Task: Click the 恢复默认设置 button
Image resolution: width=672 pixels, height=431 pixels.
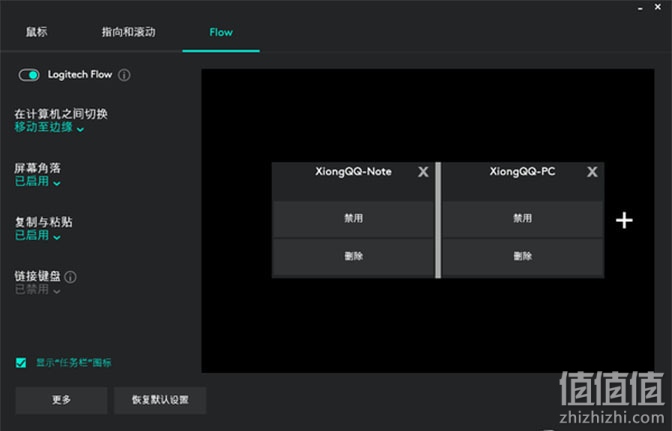Action: pos(160,400)
